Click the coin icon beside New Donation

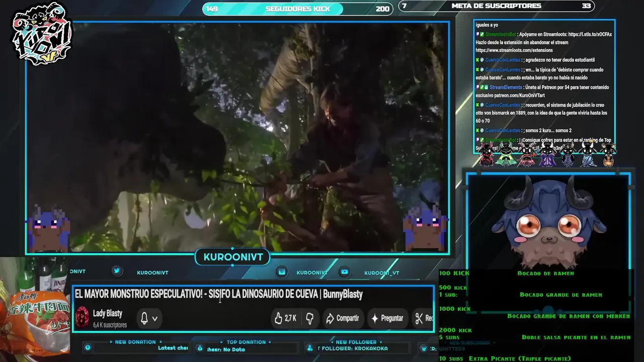(x=88, y=347)
